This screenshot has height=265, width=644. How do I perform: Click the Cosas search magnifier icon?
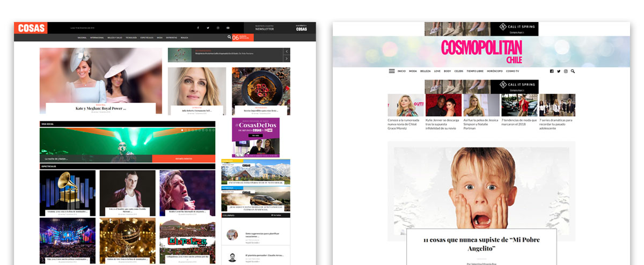(229, 38)
